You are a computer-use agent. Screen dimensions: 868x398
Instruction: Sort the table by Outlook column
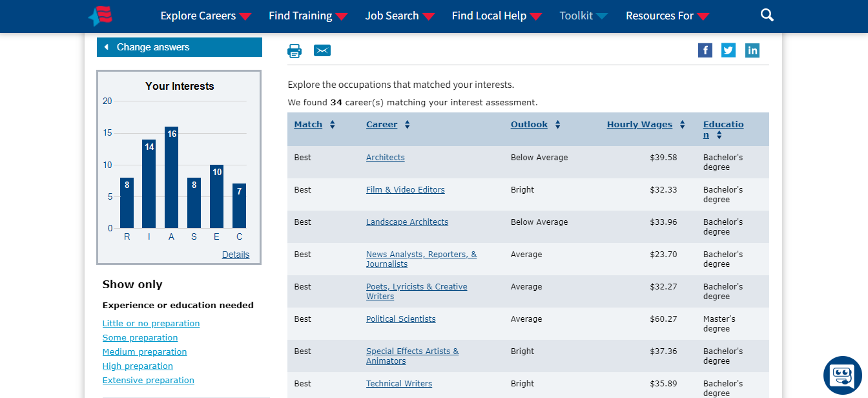coord(529,125)
